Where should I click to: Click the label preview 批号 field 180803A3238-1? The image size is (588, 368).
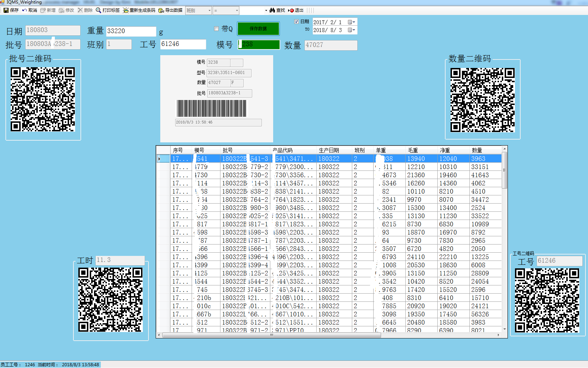[230, 93]
